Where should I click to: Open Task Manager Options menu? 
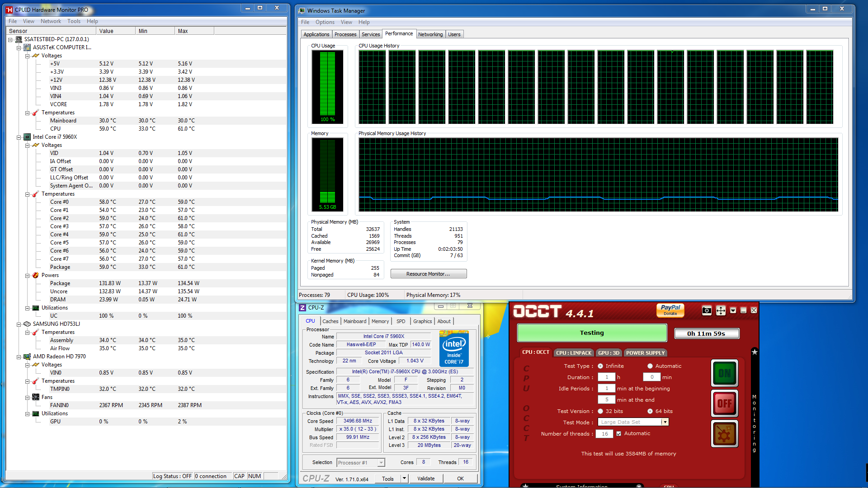(x=325, y=22)
